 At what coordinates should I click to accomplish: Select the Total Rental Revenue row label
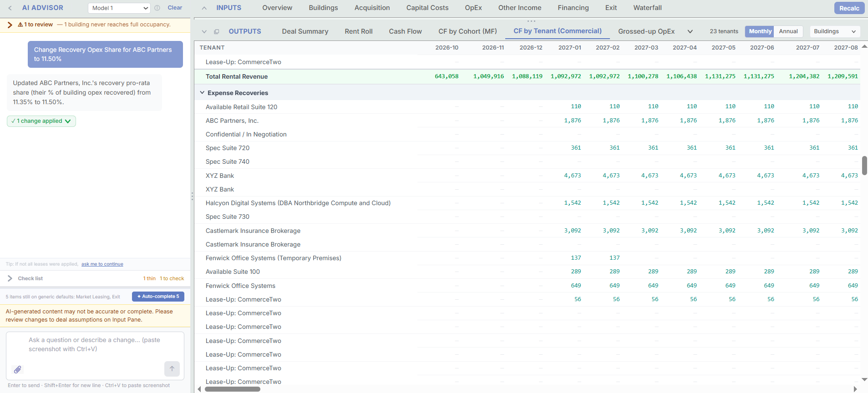[x=237, y=77]
